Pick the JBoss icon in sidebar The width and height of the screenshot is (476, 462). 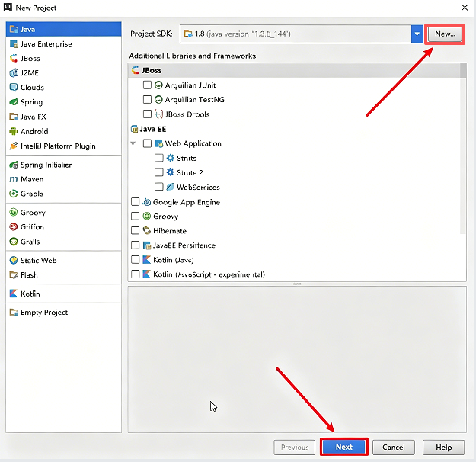pyautogui.click(x=14, y=59)
